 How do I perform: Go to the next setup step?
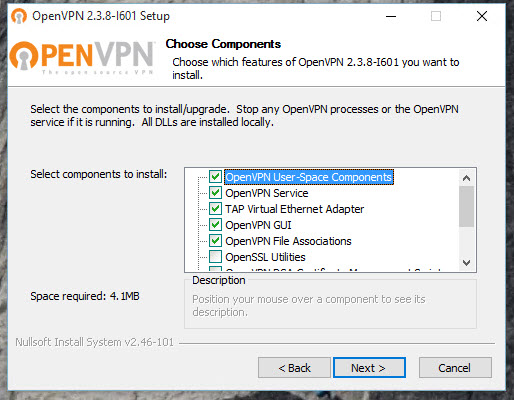click(x=369, y=368)
